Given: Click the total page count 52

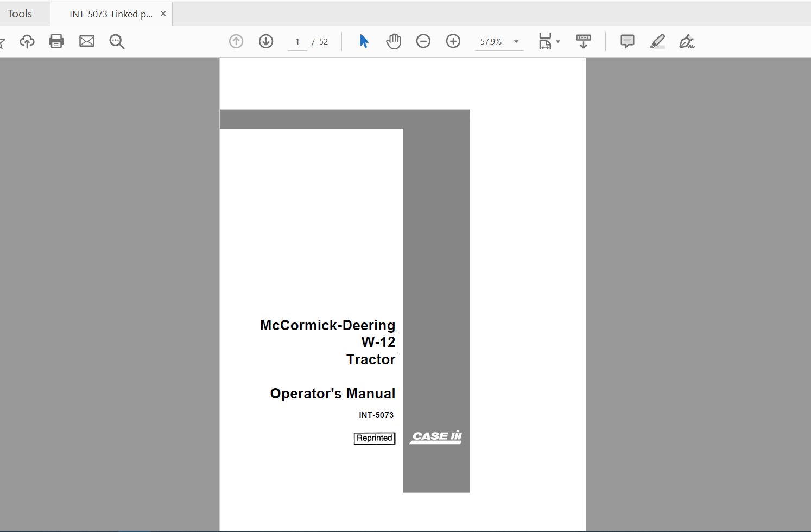Looking at the screenshot, I should pyautogui.click(x=324, y=42).
